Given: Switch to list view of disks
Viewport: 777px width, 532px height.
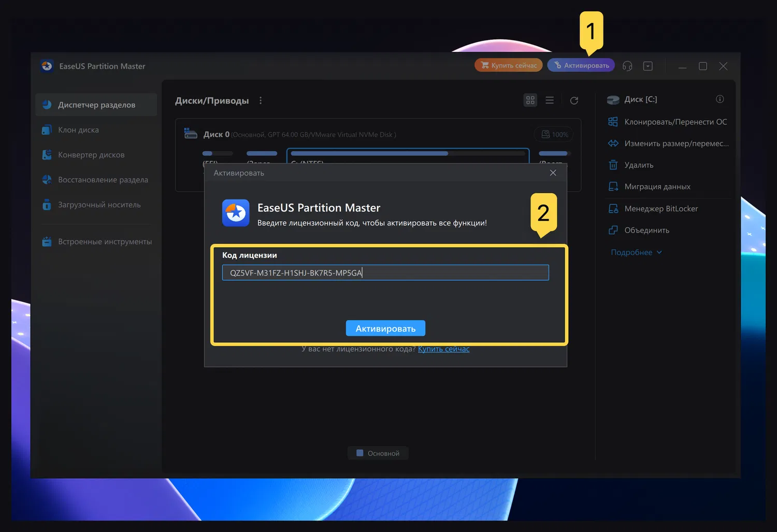Looking at the screenshot, I should (x=550, y=100).
